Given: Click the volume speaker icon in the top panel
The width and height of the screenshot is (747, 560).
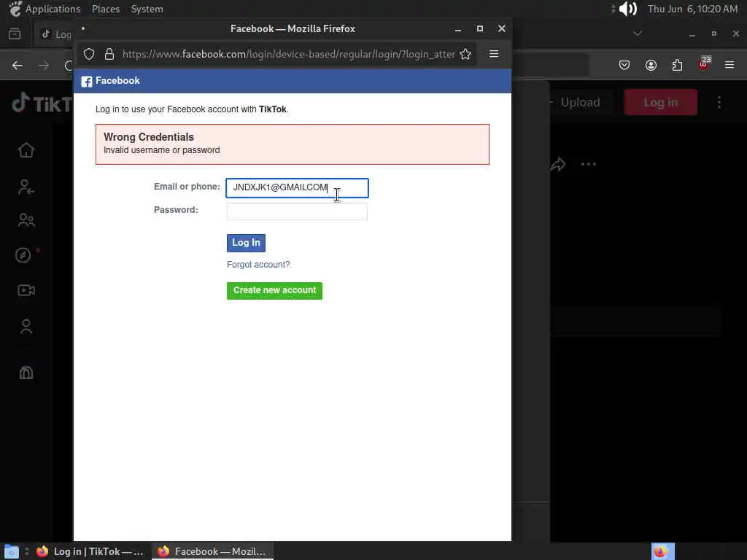Looking at the screenshot, I should click(x=627, y=9).
